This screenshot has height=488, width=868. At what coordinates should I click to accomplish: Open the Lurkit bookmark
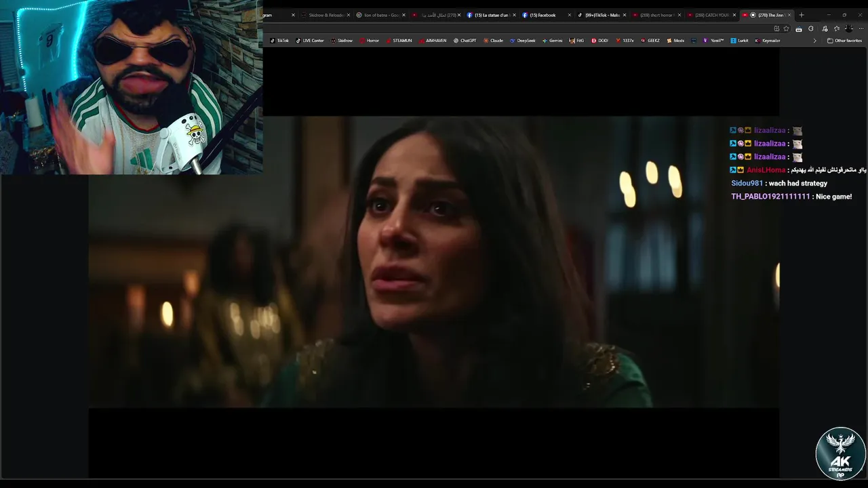click(x=740, y=41)
